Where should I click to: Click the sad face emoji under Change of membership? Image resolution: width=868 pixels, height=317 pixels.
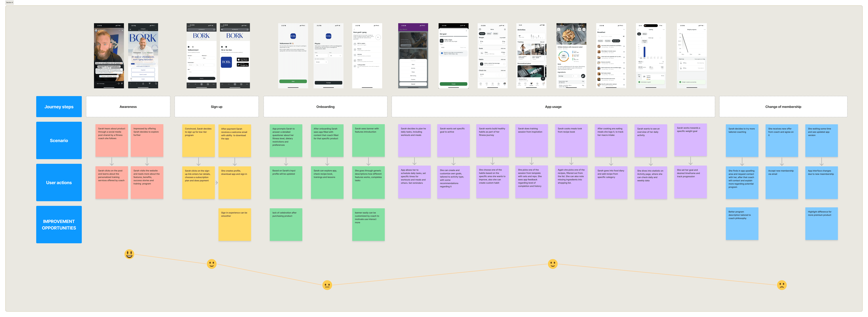coord(782,285)
